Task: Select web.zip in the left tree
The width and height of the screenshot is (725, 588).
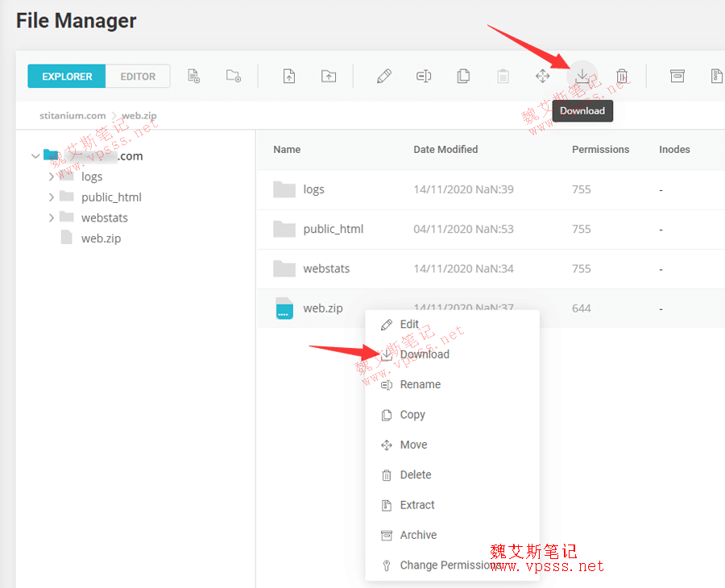Action: pyautogui.click(x=101, y=238)
